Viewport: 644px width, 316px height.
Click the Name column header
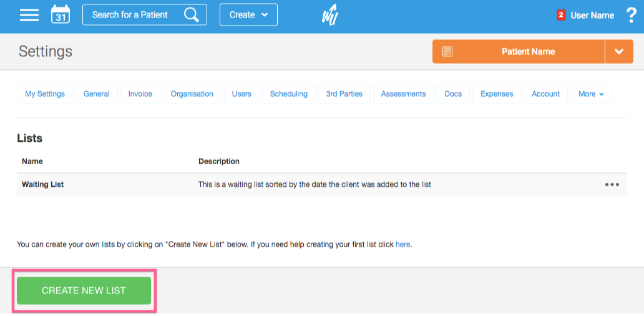click(x=32, y=162)
